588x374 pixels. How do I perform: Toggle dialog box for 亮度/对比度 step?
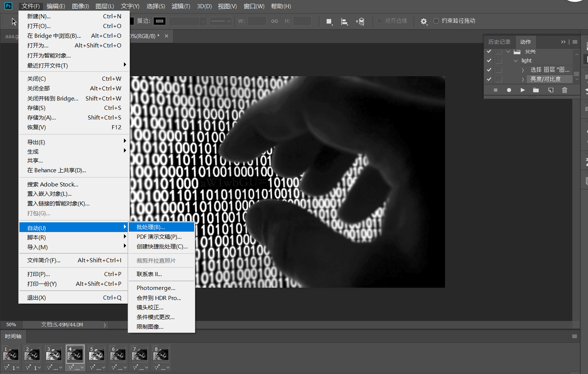click(x=499, y=79)
